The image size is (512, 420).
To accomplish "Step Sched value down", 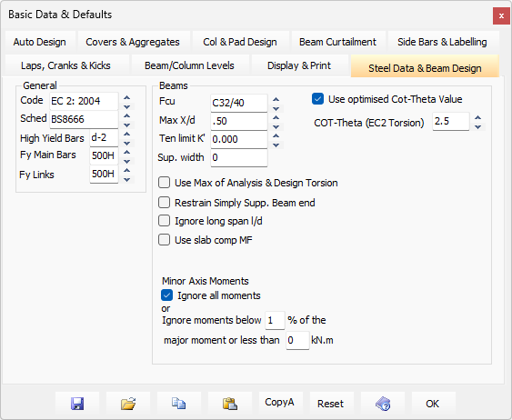I will coord(127,125).
